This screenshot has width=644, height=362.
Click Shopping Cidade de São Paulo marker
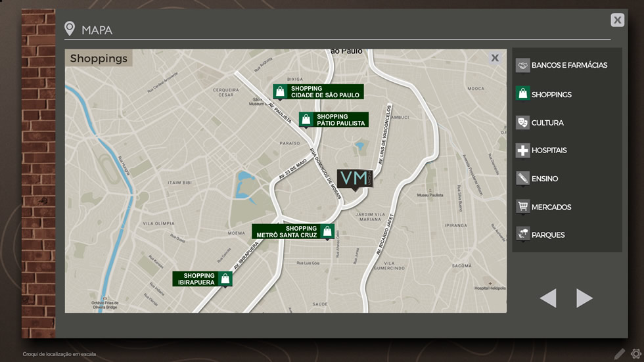[318, 91]
